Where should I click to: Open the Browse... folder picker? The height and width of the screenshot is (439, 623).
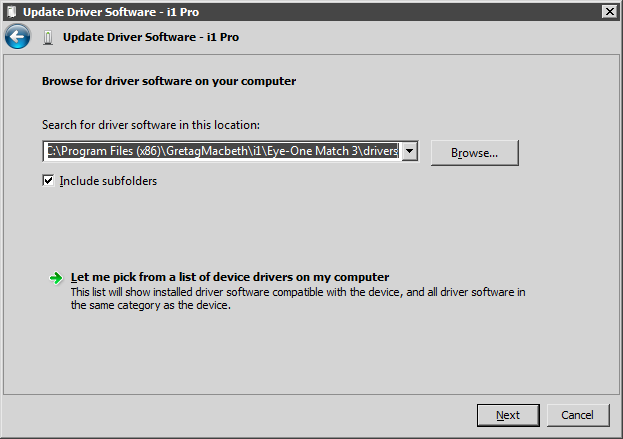tap(474, 153)
